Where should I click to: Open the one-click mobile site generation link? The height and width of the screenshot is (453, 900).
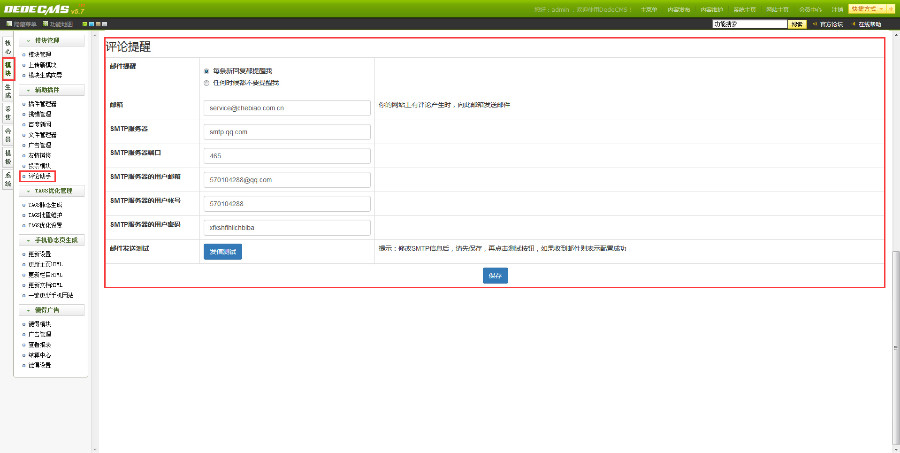tap(51, 295)
